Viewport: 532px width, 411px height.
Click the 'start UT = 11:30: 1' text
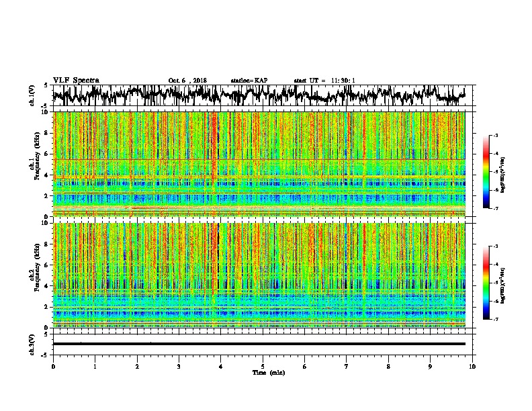(324, 81)
